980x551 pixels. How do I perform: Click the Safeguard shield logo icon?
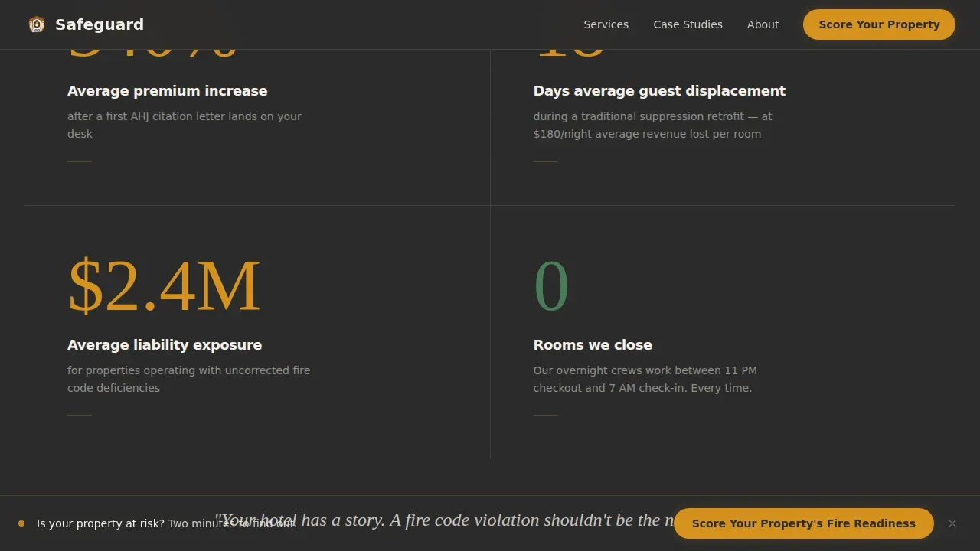(x=37, y=24)
